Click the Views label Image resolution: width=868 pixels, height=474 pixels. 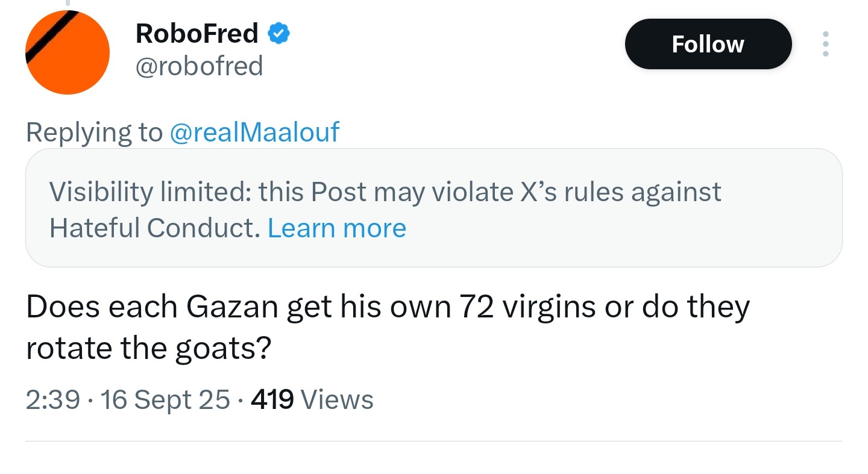(336, 399)
